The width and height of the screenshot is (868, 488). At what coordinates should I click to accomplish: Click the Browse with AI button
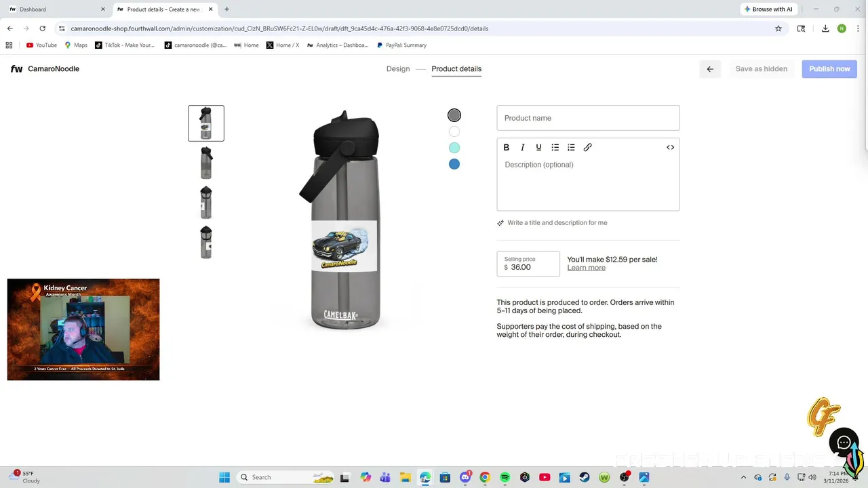768,9
